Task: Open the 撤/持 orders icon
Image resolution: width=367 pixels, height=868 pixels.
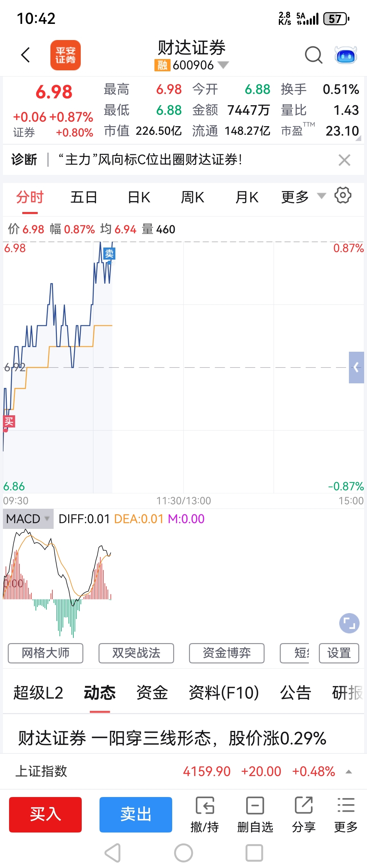Action: (205, 814)
